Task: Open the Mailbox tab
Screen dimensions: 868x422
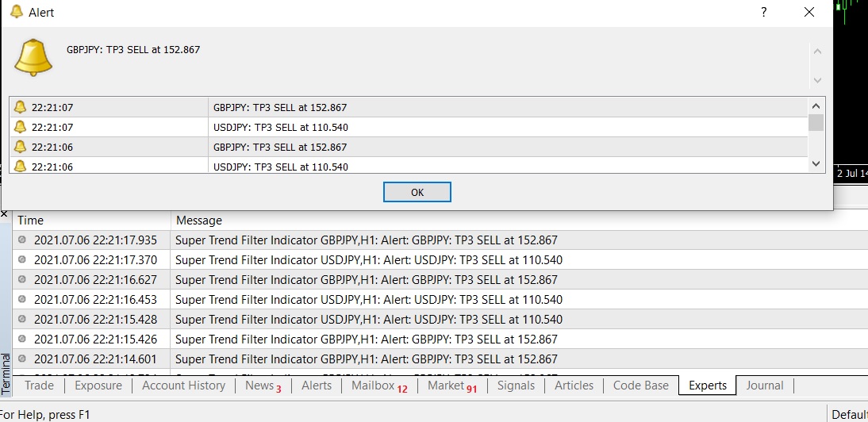Action: point(378,386)
